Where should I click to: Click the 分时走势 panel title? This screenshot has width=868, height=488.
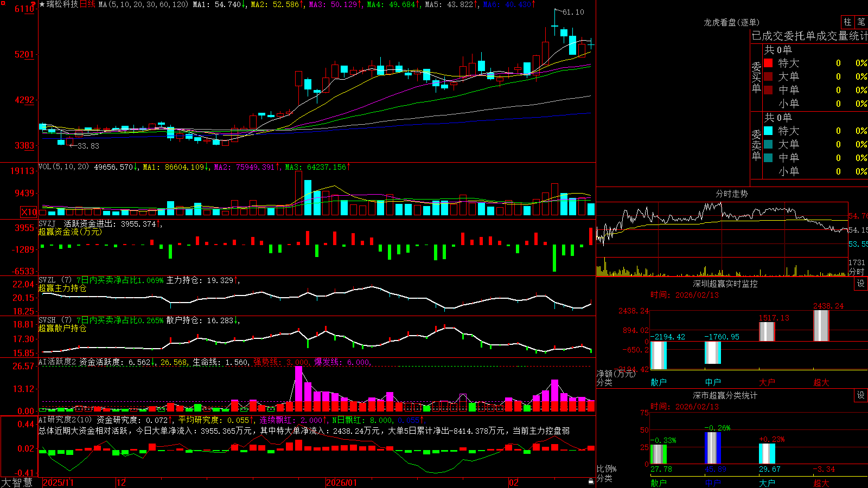[731, 194]
